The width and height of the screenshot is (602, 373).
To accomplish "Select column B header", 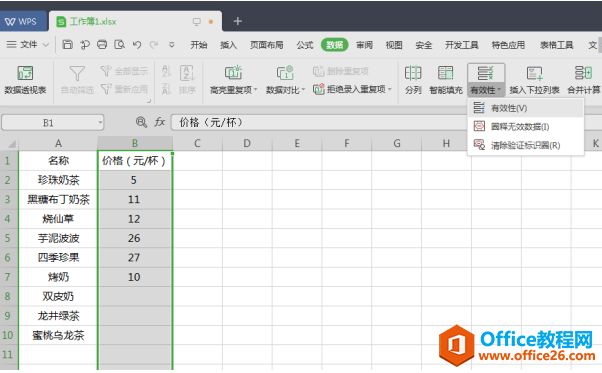I will pyautogui.click(x=135, y=144).
